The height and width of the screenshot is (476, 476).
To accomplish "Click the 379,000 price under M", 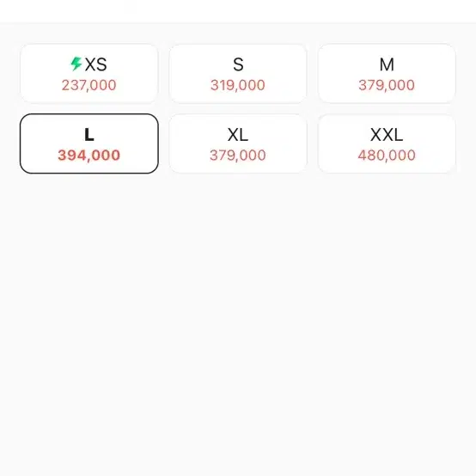I will click(x=387, y=85).
